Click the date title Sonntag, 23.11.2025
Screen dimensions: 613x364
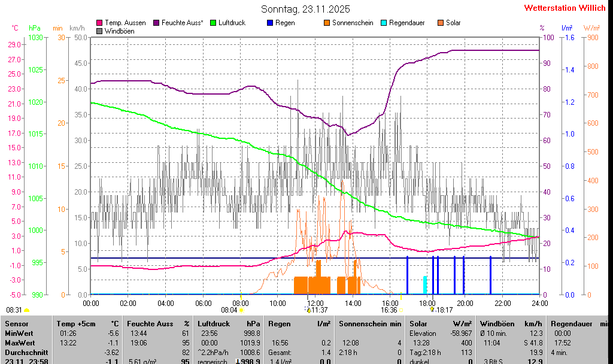pos(306,9)
